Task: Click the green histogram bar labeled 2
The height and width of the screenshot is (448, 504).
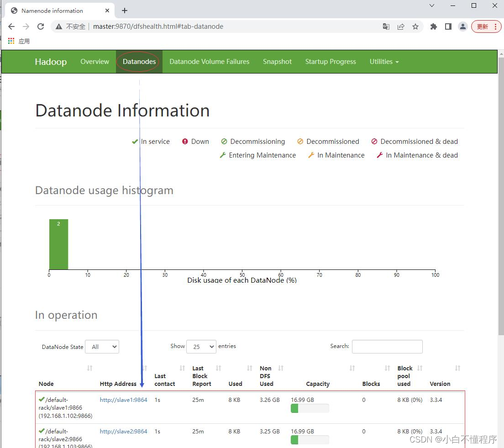Action: pyautogui.click(x=58, y=244)
